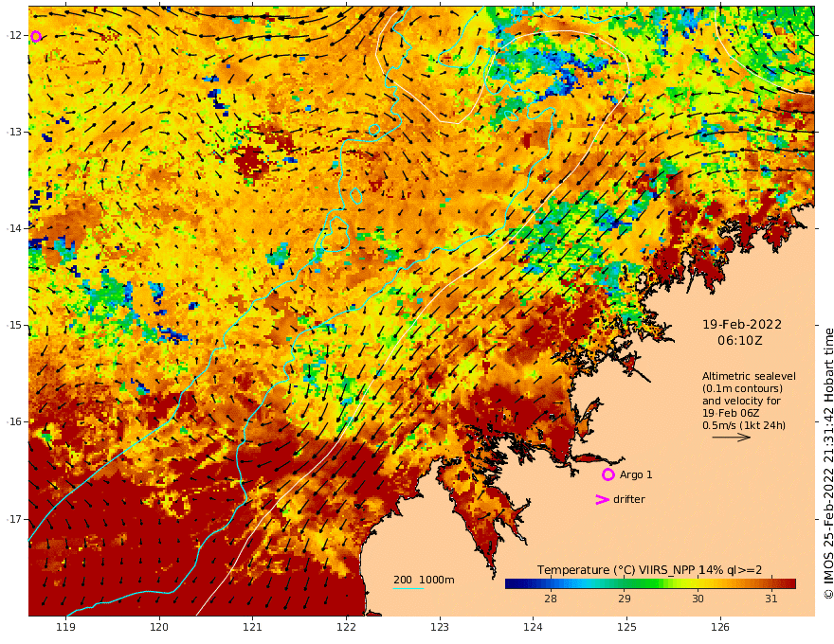Click the longitude axis label "124"
Viewport: 834px width, 644px height.
click(533, 628)
